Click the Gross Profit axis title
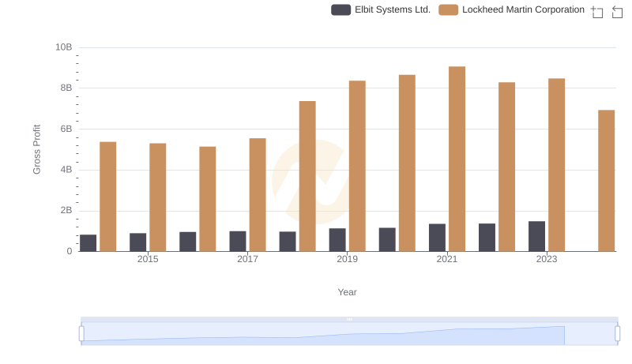The height and width of the screenshot is (364, 632). pos(36,149)
